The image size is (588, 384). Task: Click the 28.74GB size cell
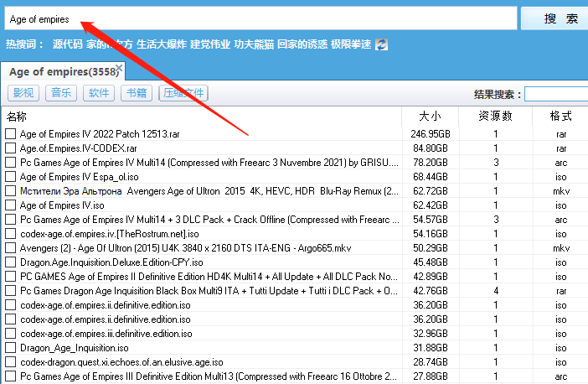431,362
